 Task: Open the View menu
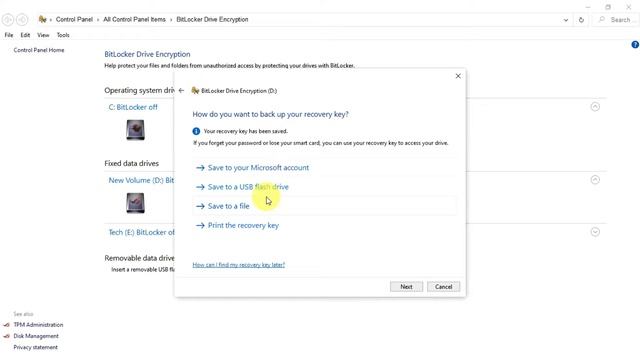[x=43, y=35]
